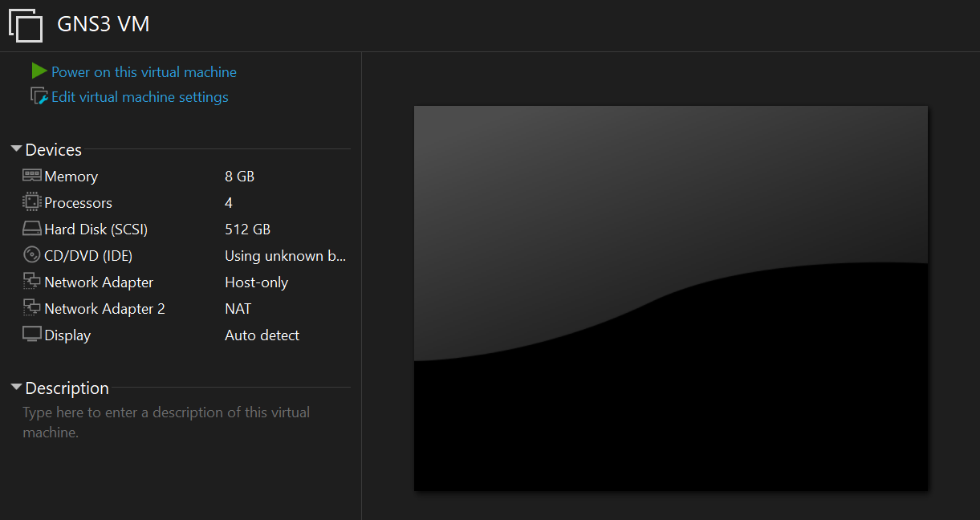Click the Hard Disk (SCSI) drive icon
Viewport: 980px width, 520px height.
[x=32, y=229]
